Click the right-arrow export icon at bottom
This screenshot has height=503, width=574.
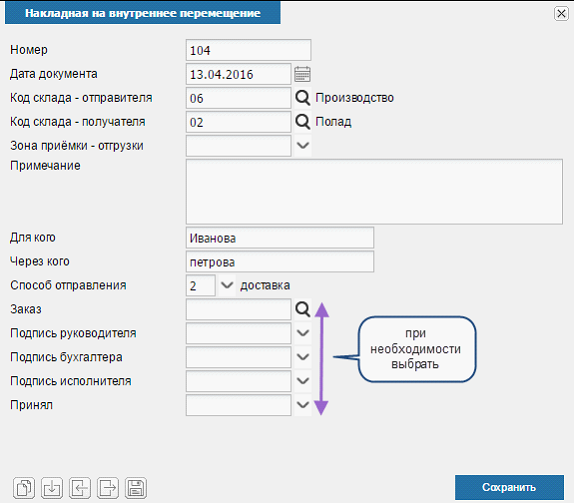[108, 488]
